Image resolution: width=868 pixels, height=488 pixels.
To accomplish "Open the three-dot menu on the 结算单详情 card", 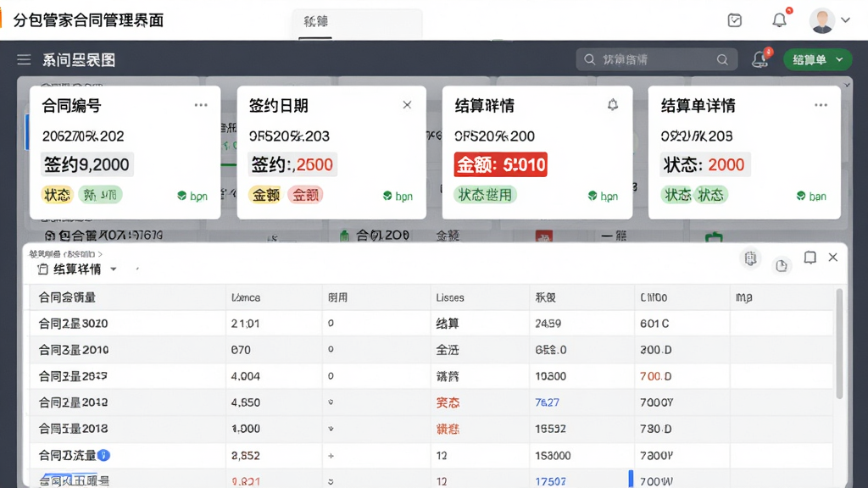I will point(821,105).
